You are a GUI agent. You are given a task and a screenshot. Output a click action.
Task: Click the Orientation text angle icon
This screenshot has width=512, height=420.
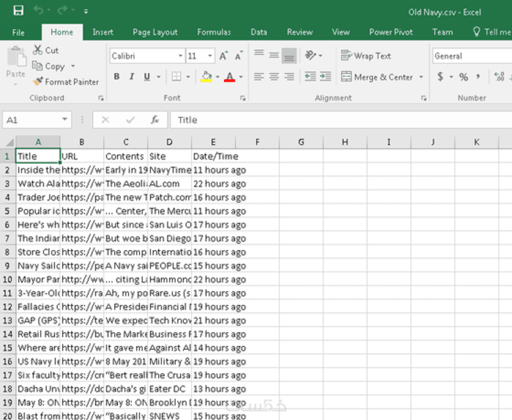point(310,55)
